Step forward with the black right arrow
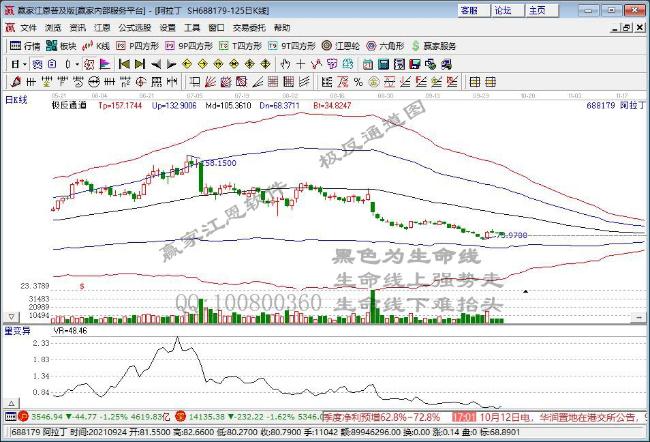The height and width of the screenshot is (442, 650). [x=171, y=64]
